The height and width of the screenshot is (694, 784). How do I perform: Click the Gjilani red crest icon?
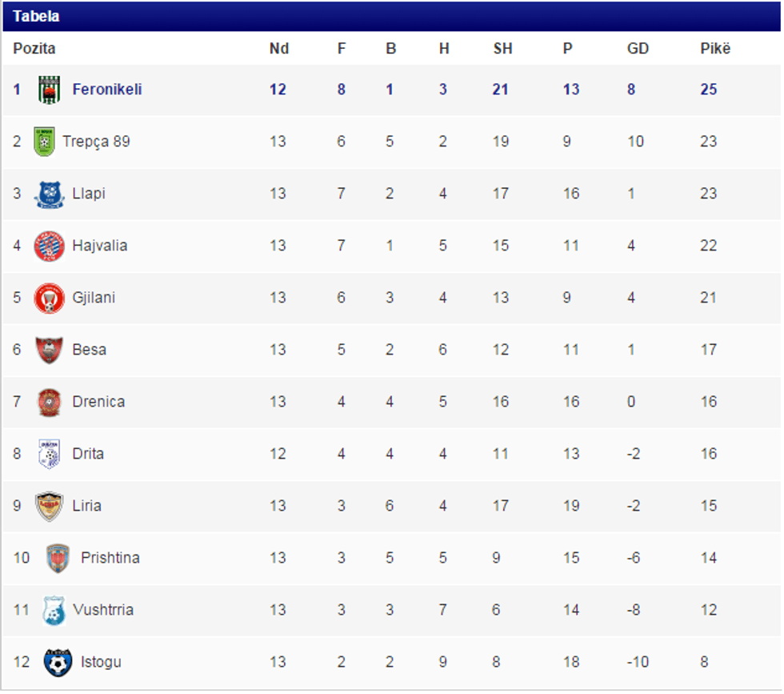coord(49,298)
